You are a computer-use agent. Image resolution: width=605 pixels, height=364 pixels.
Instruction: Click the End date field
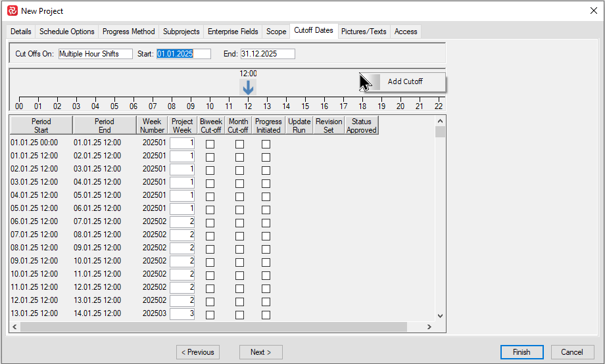point(268,54)
